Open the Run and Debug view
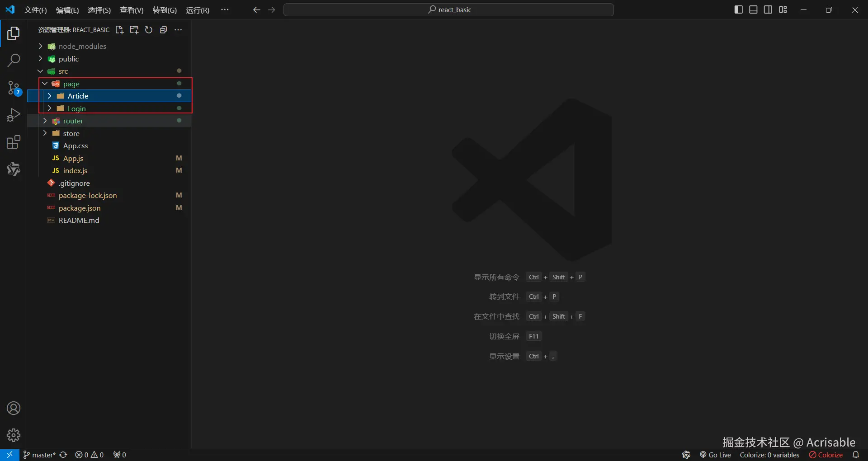 point(14,115)
